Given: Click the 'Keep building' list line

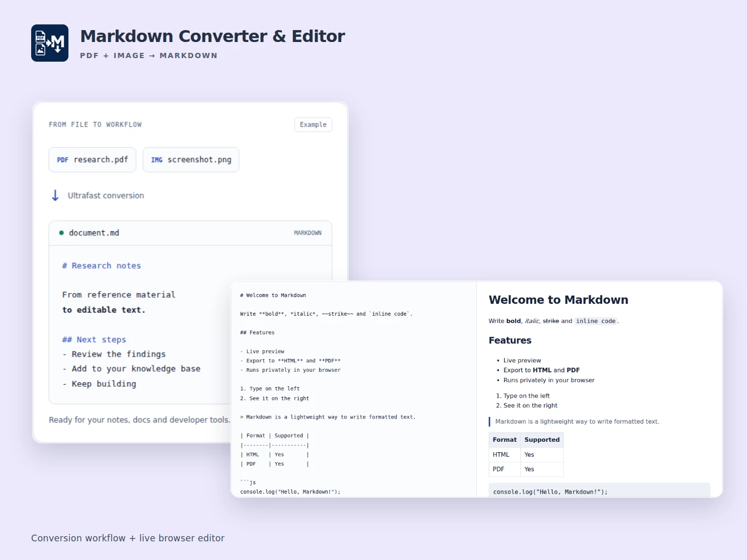Looking at the screenshot, I should coord(99,384).
